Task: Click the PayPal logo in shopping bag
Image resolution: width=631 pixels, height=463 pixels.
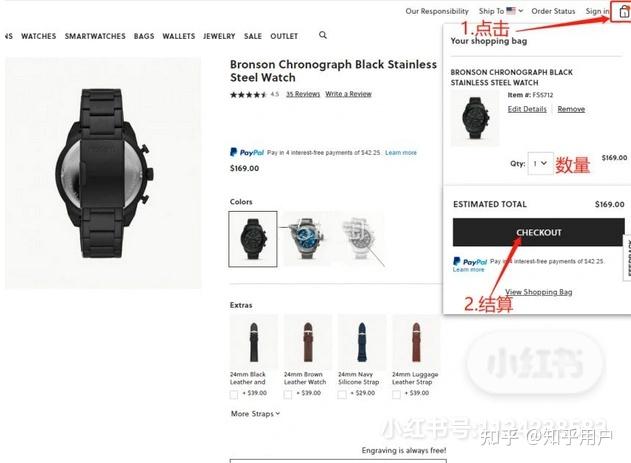Action: (x=470, y=261)
